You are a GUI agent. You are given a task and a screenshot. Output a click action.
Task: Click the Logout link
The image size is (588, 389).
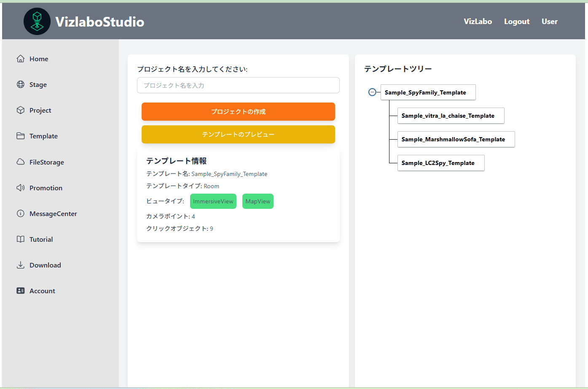[x=516, y=22]
